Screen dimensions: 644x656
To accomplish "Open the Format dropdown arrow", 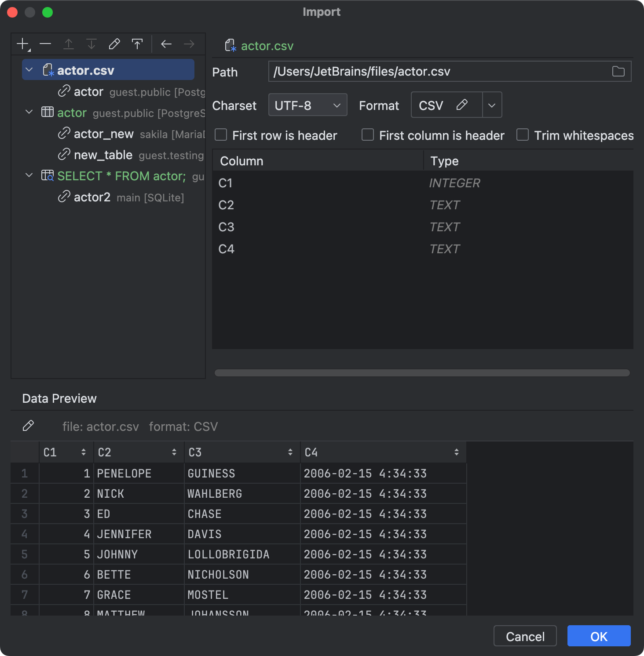I will pyautogui.click(x=491, y=105).
